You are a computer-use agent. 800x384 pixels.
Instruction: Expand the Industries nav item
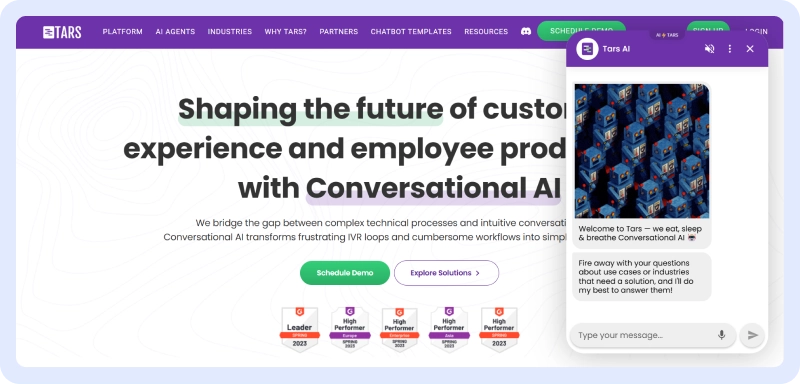tap(230, 32)
